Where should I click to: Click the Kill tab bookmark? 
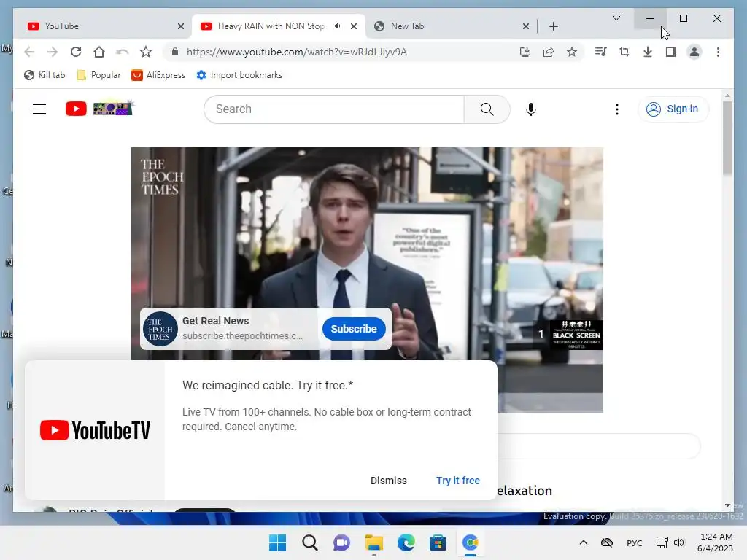point(44,75)
